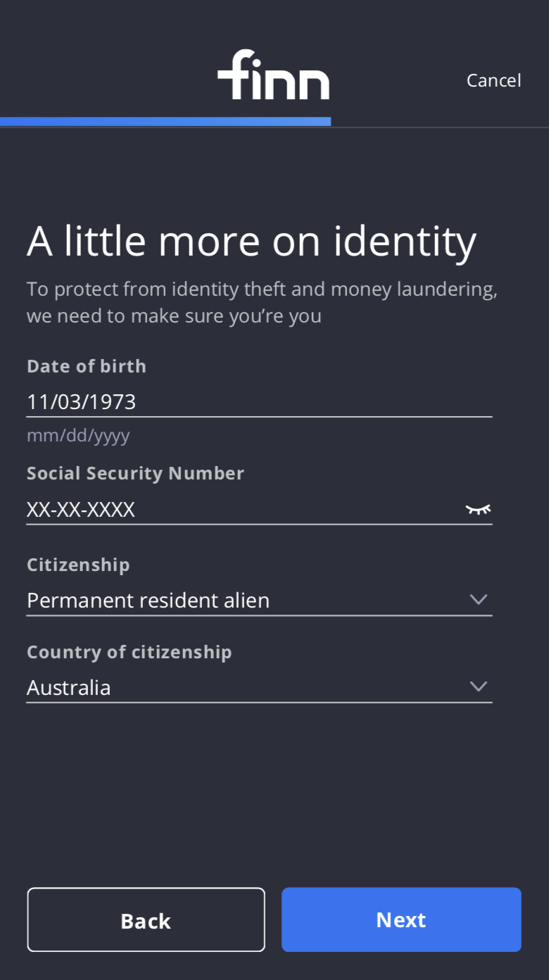The height and width of the screenshot is (980, 549).
Task: Focus the Date of birth field
Action: pos(259,402)
